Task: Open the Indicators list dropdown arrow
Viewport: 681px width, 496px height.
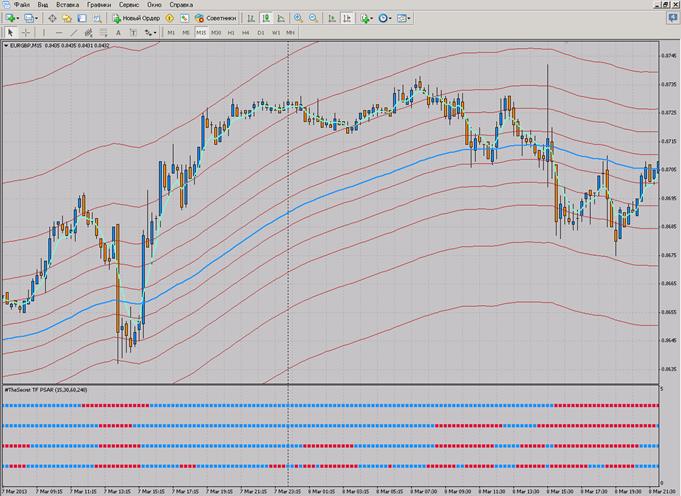Action: tap(372, 18)
